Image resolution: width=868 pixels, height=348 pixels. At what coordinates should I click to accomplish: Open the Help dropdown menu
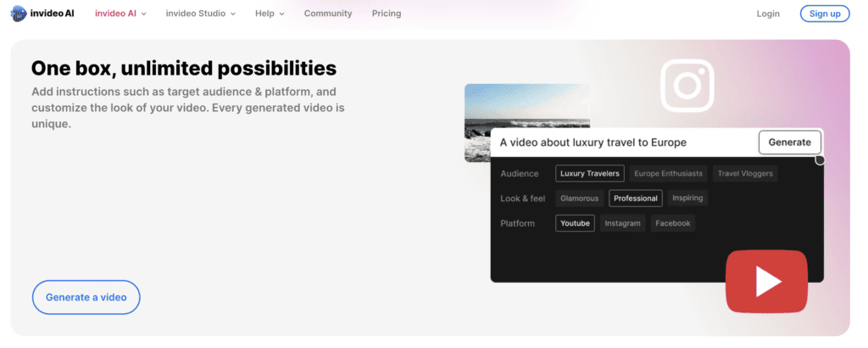coord(270,14)
